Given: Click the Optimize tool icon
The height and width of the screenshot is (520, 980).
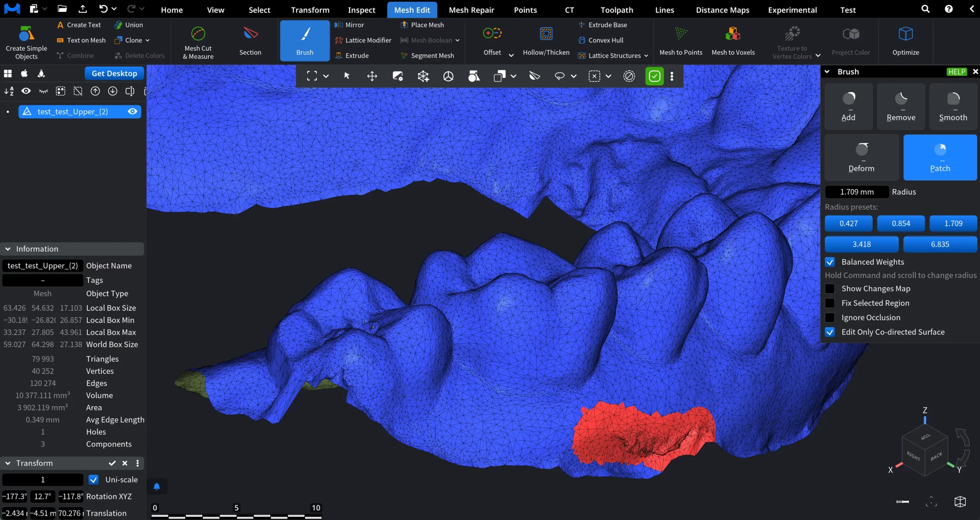Looking at the screenshot, I should (x=905, y=34).
